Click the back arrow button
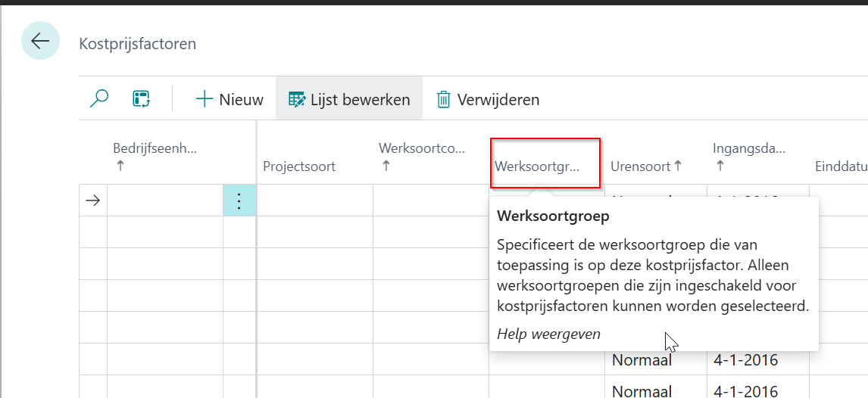The image size is (868, 398). click(40, 41)
